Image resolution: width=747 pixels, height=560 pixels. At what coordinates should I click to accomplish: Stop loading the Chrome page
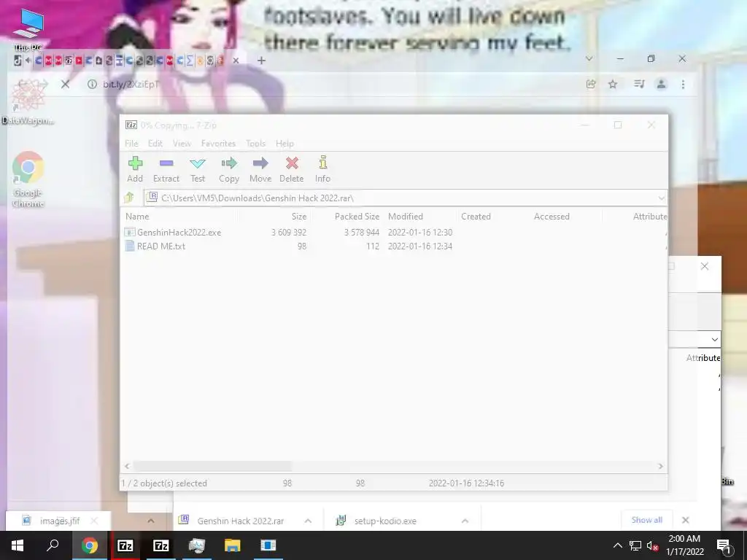click(65, 85)
